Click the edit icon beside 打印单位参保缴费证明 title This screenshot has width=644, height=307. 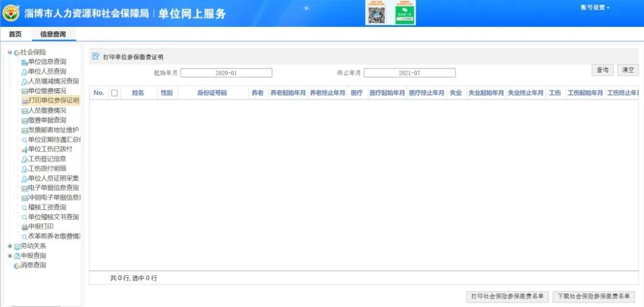(x=95, y=56)
